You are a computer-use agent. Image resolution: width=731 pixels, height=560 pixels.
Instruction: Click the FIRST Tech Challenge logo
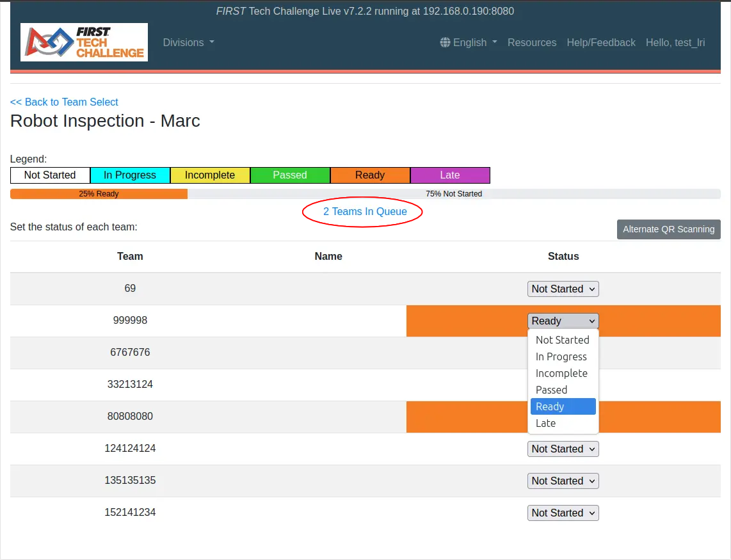point(84,42)
